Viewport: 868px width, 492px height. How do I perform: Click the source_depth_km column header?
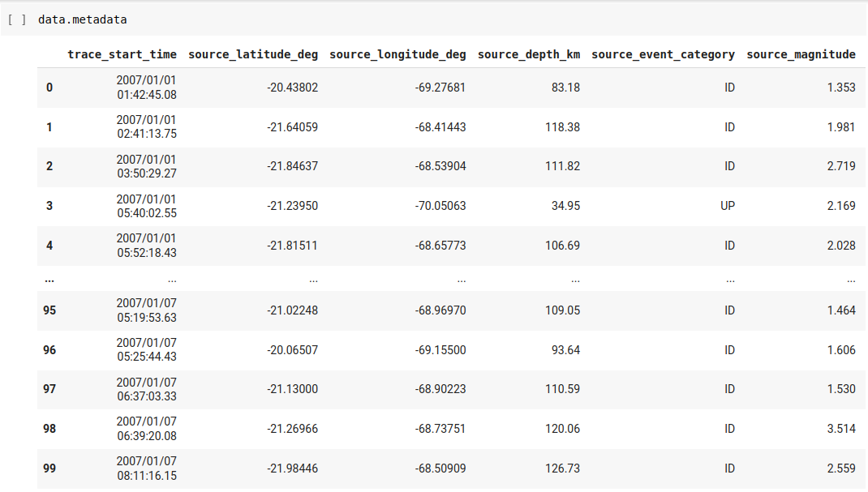[x=529, y=54]
